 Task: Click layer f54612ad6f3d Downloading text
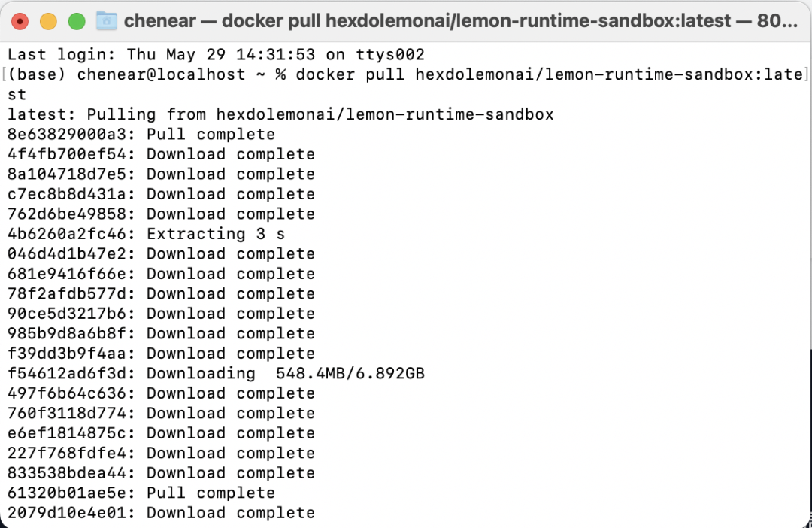[x=201, y=373]
